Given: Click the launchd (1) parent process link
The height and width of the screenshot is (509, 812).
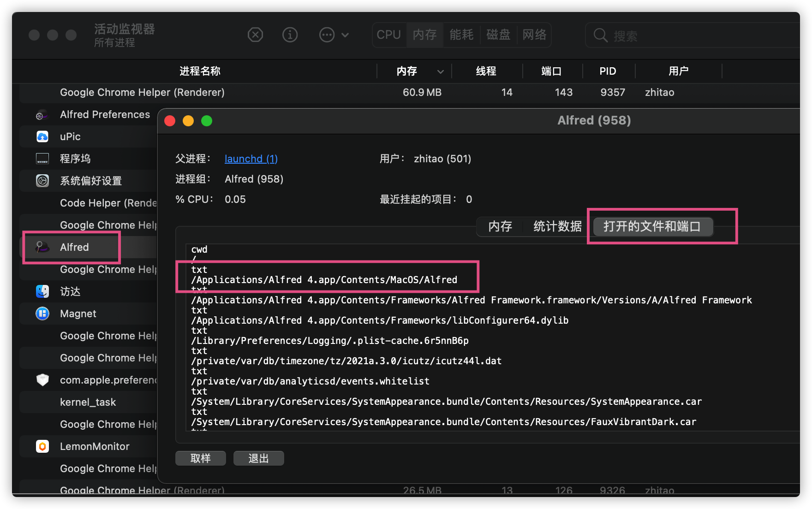Looking at the screenshot, I should (251, 159).
